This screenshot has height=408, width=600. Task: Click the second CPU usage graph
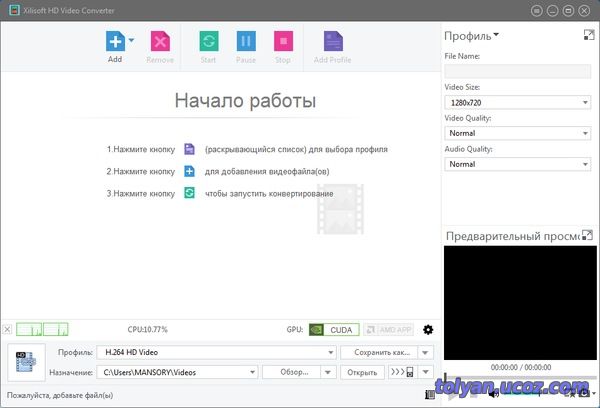coord(56,329)
